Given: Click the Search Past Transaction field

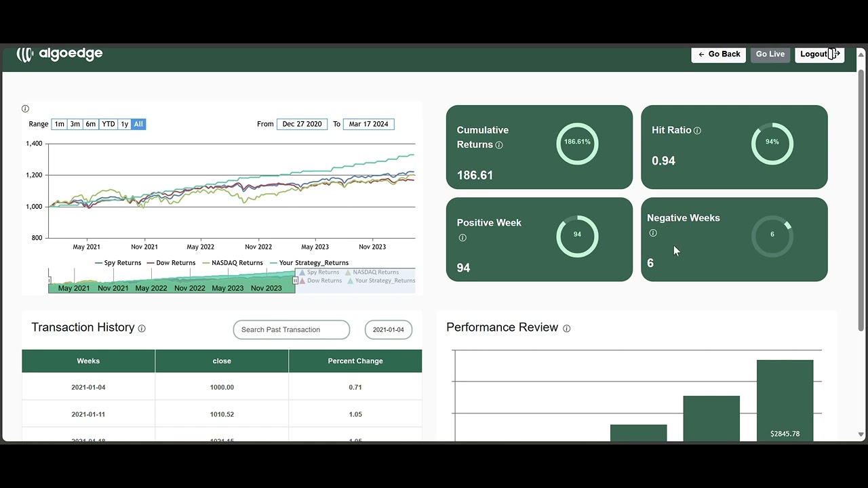Looking at the screenshot, I should (292, 330).
